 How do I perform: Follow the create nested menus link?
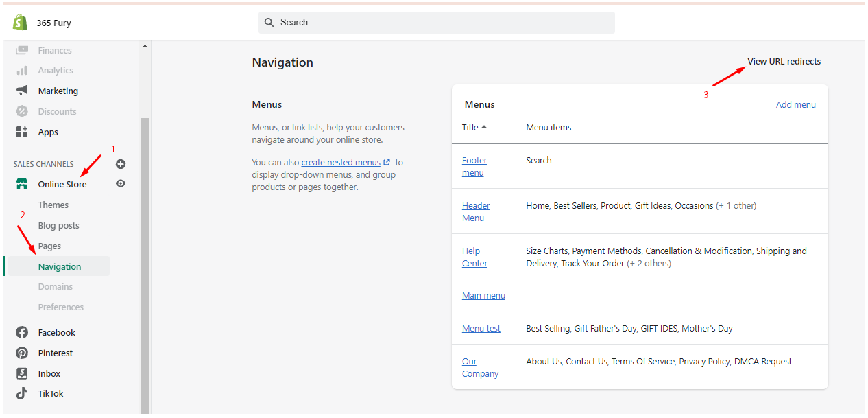(x=341, y=162)
